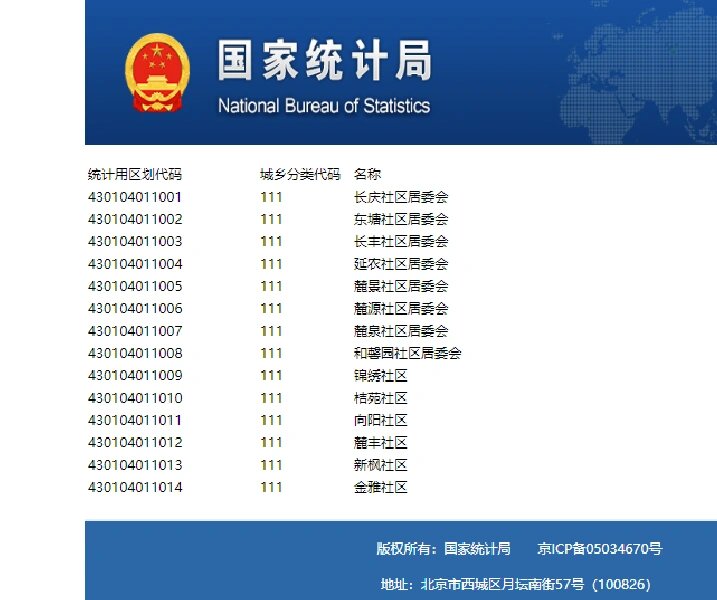Viewport: 717px width, 600px height.
Task: Click 向阳社区 name cell
Action: click(380, 420)
